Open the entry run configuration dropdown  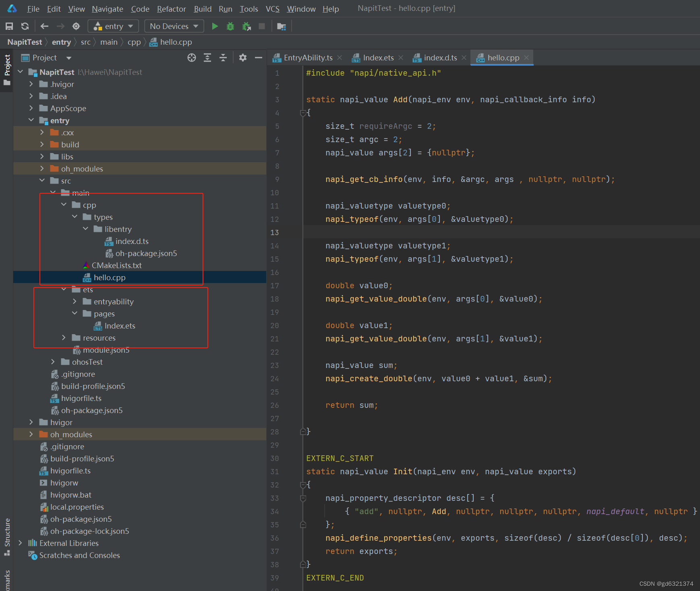[113, 26]
